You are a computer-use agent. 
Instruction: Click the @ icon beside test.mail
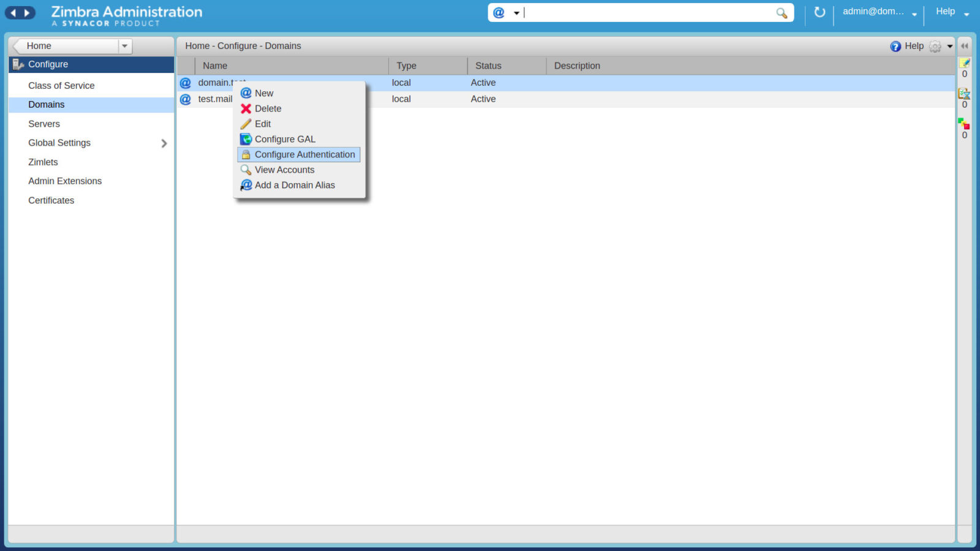pyautogui.click(x=186, y=99)
